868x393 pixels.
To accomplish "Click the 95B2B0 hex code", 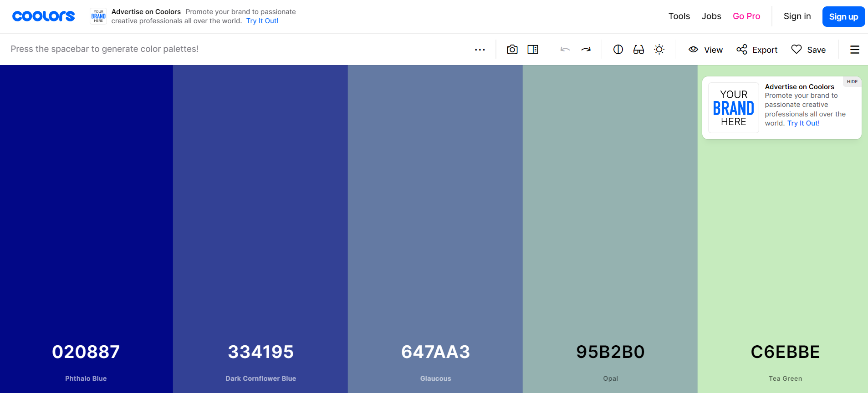I will coord(611,352).
